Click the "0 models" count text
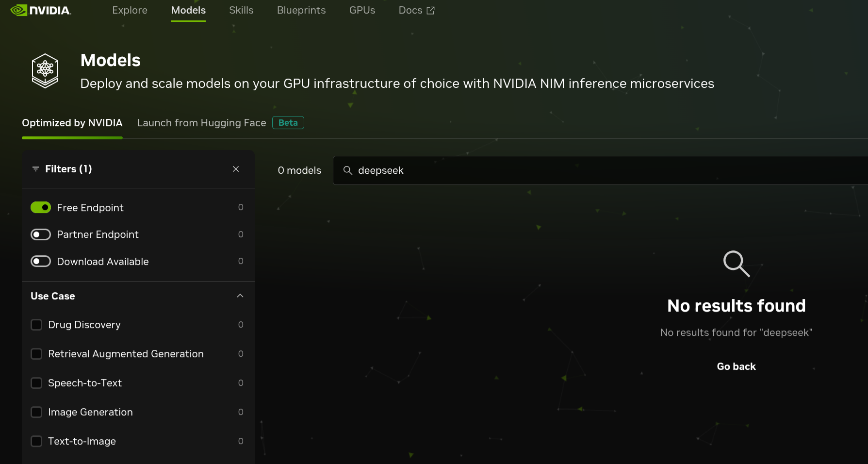 coord(299,170)
